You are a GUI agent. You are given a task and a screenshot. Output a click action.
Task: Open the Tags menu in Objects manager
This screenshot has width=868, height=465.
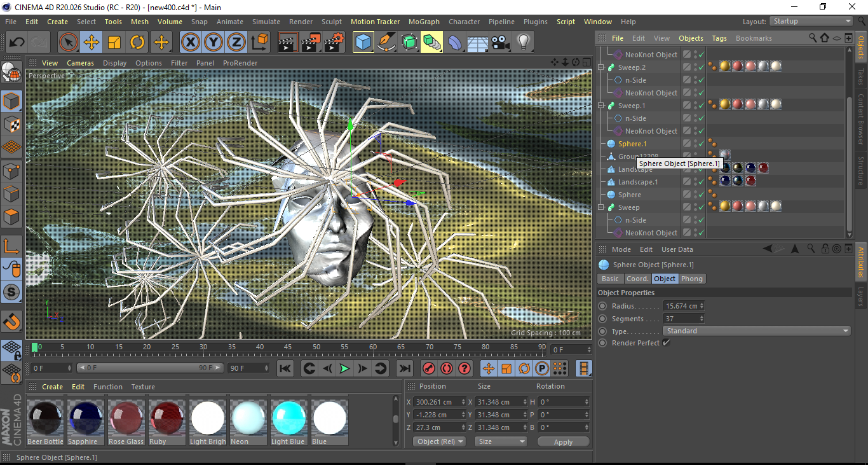(719, 38)
